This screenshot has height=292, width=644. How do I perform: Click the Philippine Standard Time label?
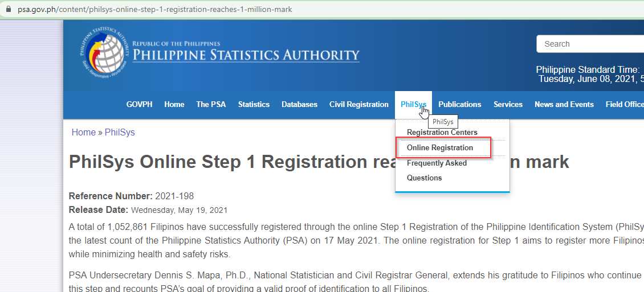(x=588, y=69)
